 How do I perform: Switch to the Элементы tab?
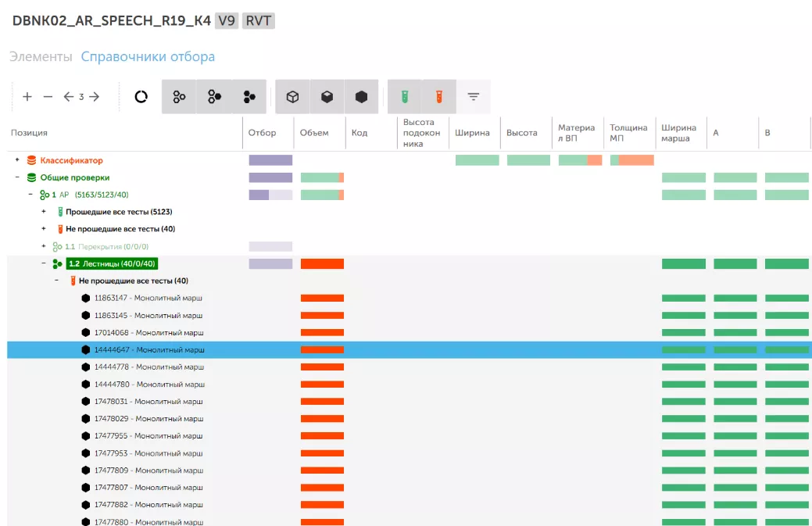click(x=41, y=56)
